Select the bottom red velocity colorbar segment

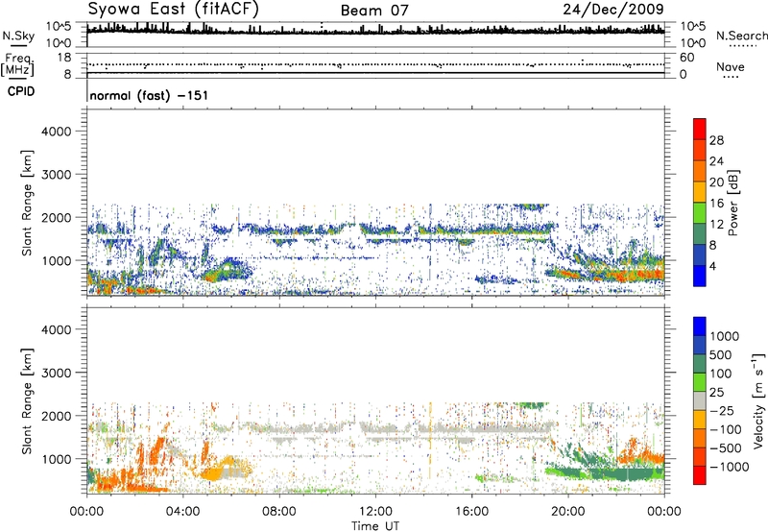click(x=700, y=475)
